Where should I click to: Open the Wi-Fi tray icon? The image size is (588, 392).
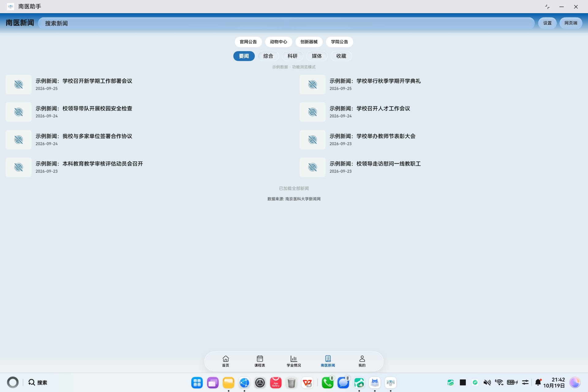499,383
